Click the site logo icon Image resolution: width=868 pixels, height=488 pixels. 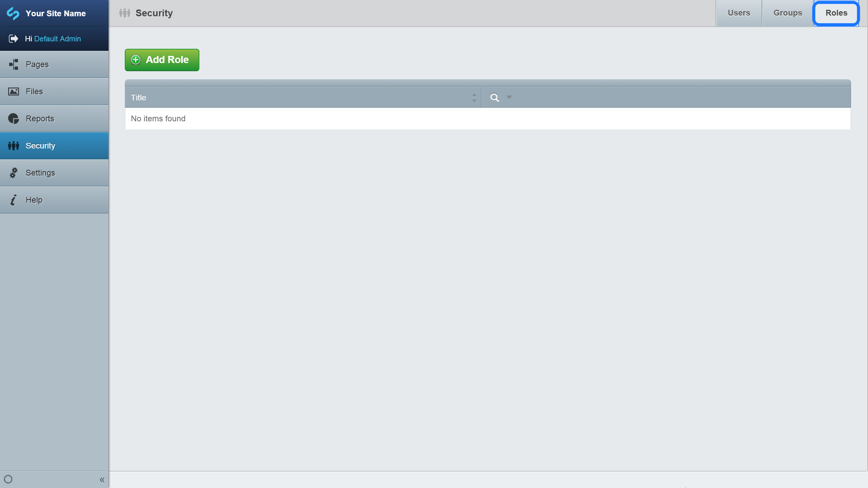click(x=14, y=14)
